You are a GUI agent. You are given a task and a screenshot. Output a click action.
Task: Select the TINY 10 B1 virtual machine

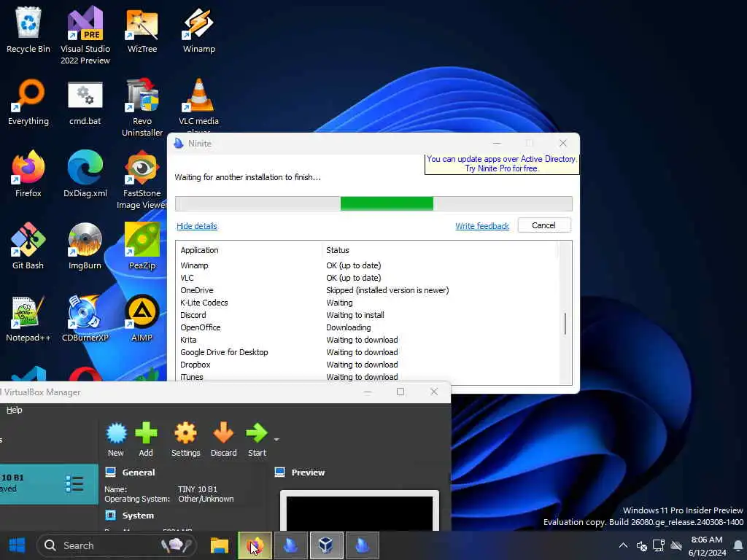click(x=49, y=484)
